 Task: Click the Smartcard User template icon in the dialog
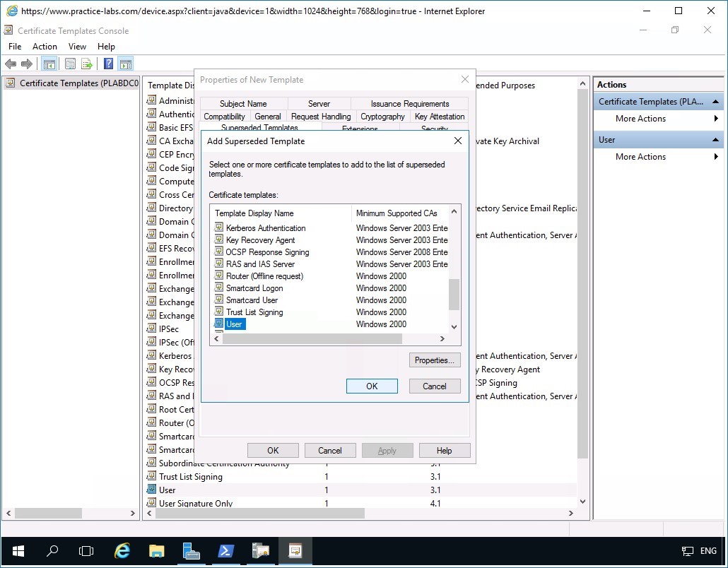tap(218, 300)
